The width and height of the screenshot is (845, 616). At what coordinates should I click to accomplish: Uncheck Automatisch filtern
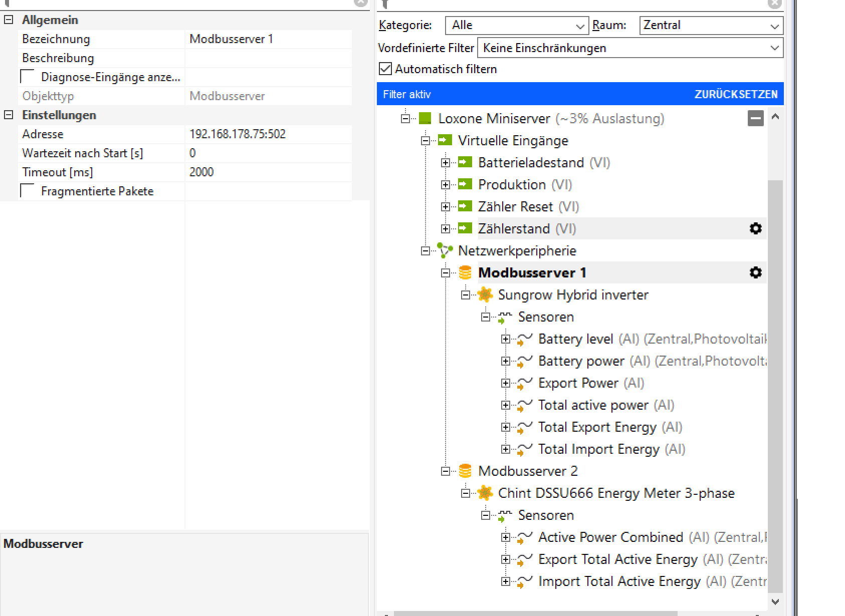click(x=385, y=69)
